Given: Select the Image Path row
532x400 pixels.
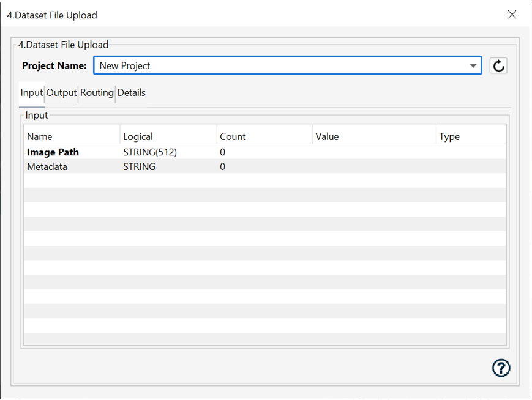Looking at the screenshot, I should 53,152.
